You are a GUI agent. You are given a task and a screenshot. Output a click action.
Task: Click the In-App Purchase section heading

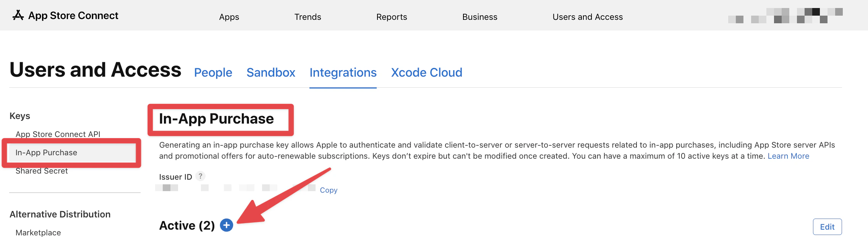[217, 119]
